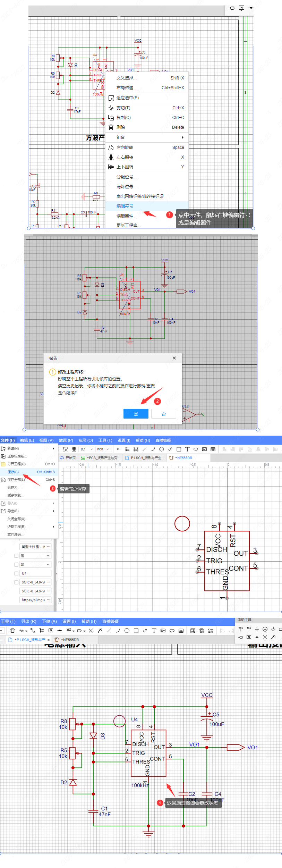The width and height of the screenshot is (282, 868).
Task: Click into the U? designator input field
Action: point(35,573)
